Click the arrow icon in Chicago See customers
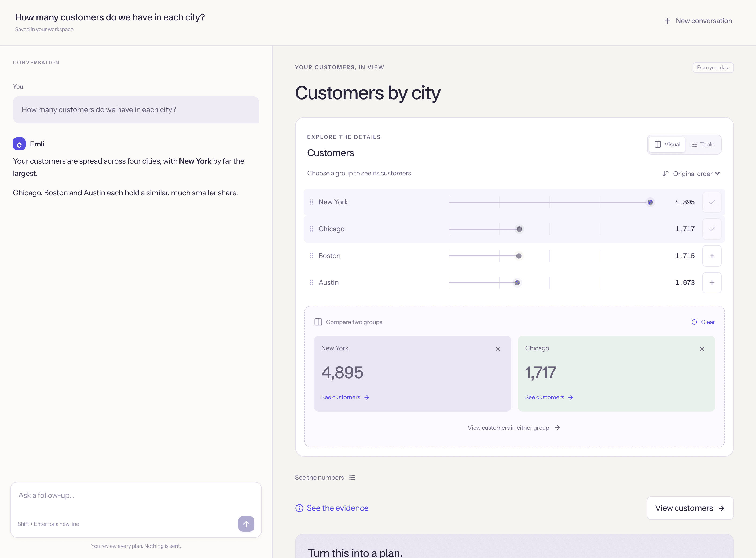 tap(571, 397)
